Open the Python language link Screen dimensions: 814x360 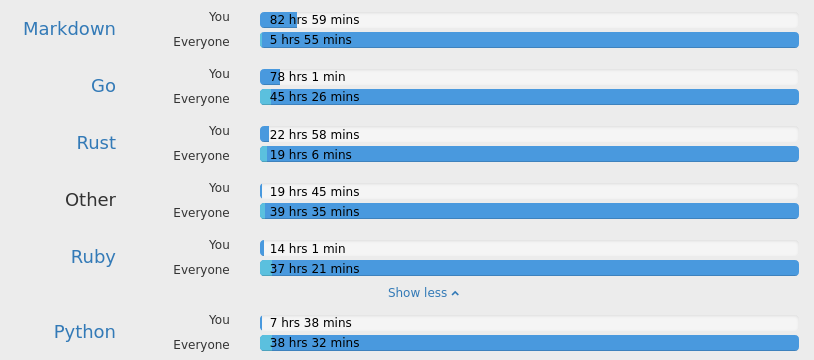click(85, 332)
